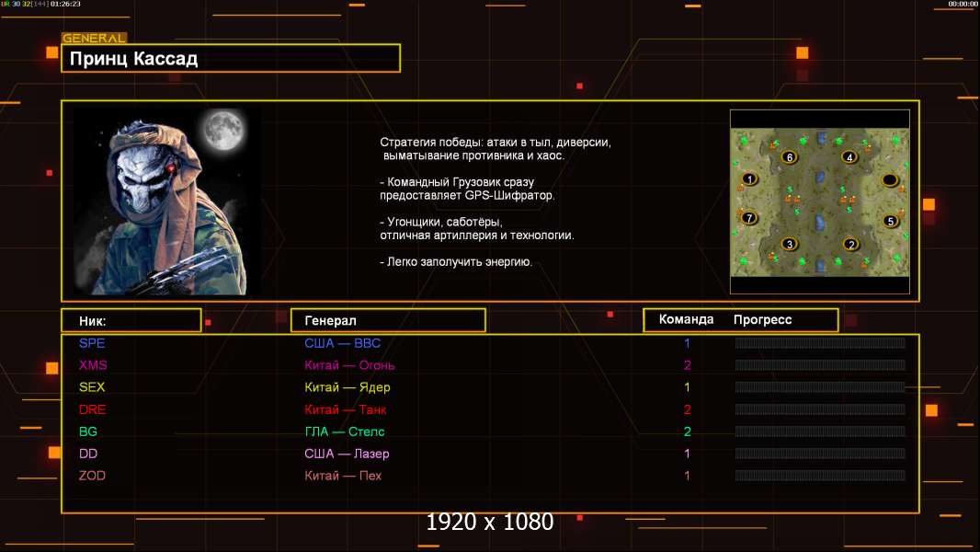
Task: Click the progress bar for DRE
Action: coord(820,409)
